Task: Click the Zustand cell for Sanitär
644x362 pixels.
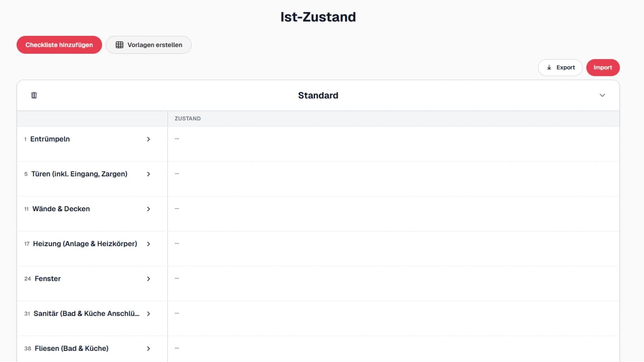Action: [x=393, y=319]
